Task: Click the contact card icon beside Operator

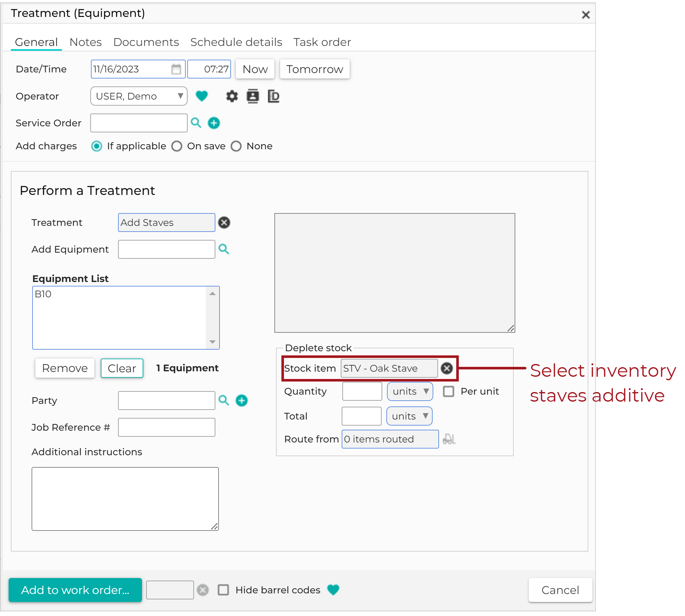Action: click(252, 96)
